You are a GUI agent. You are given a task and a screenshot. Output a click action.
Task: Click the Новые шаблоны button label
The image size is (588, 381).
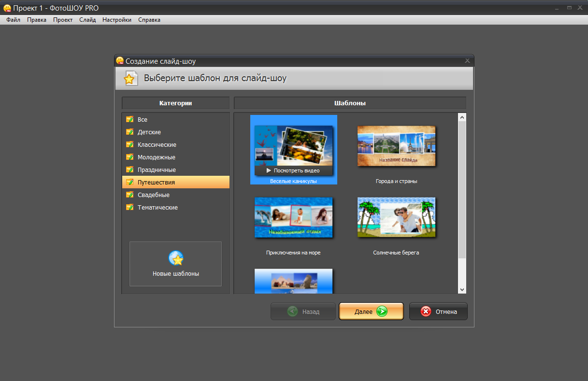click(x=176, y=273)
